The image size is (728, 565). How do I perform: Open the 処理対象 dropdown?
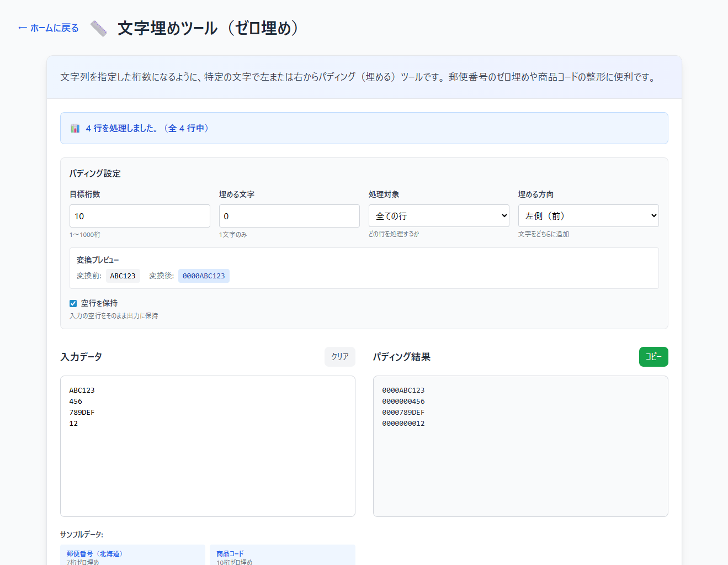tap(438, 216)
